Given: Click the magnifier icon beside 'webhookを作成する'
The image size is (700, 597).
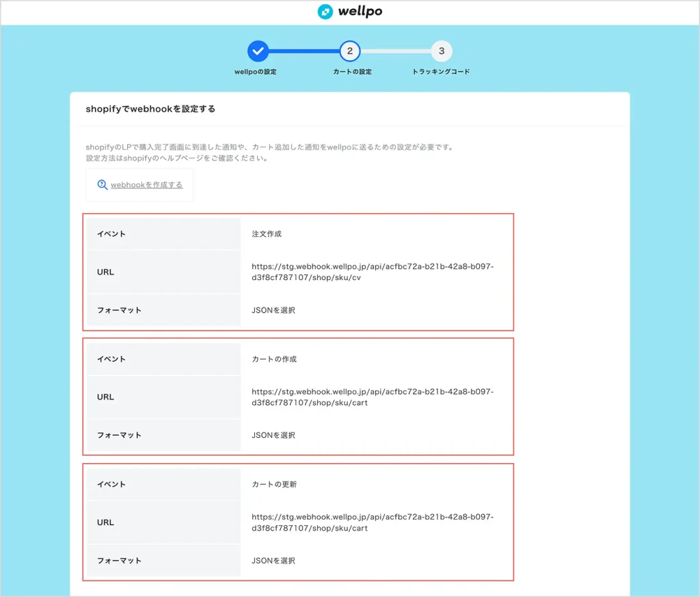Looking at the screenshot, I should pos(103,184).
